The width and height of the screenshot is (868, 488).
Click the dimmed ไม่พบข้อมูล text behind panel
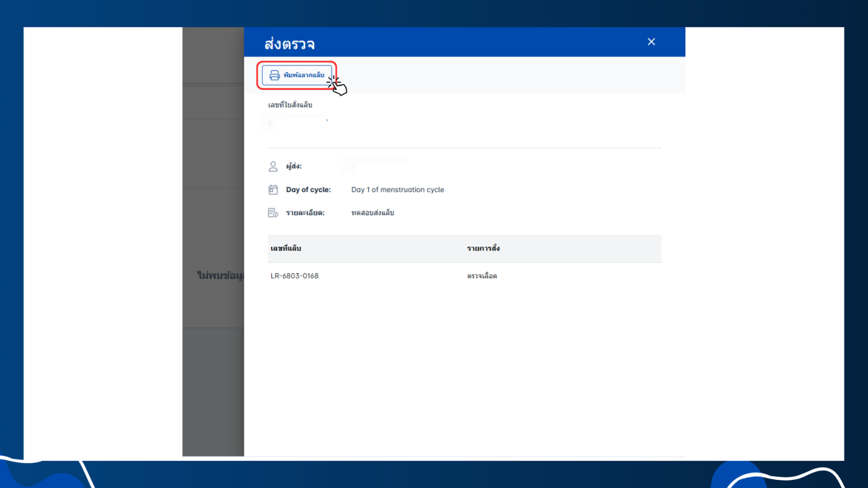[220, 275]
